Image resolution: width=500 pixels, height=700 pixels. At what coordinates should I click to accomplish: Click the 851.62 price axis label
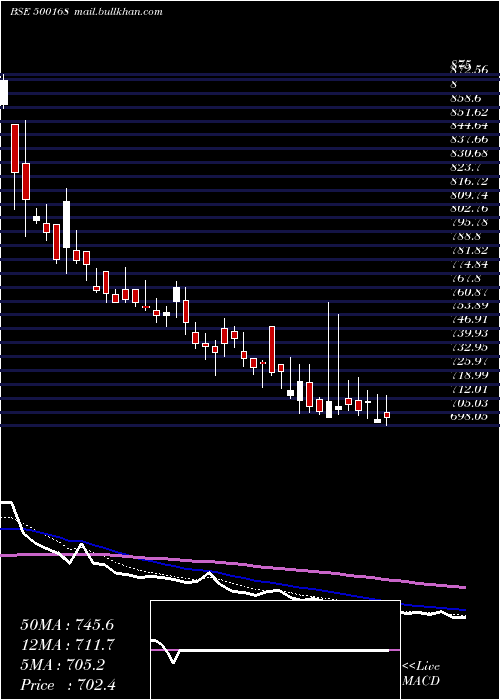click(469, 112)
